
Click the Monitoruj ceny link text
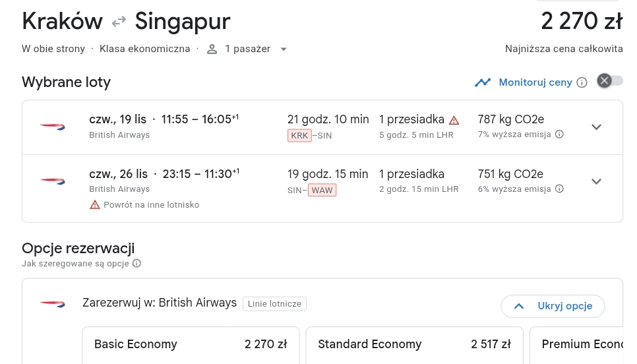coord(535,82)
